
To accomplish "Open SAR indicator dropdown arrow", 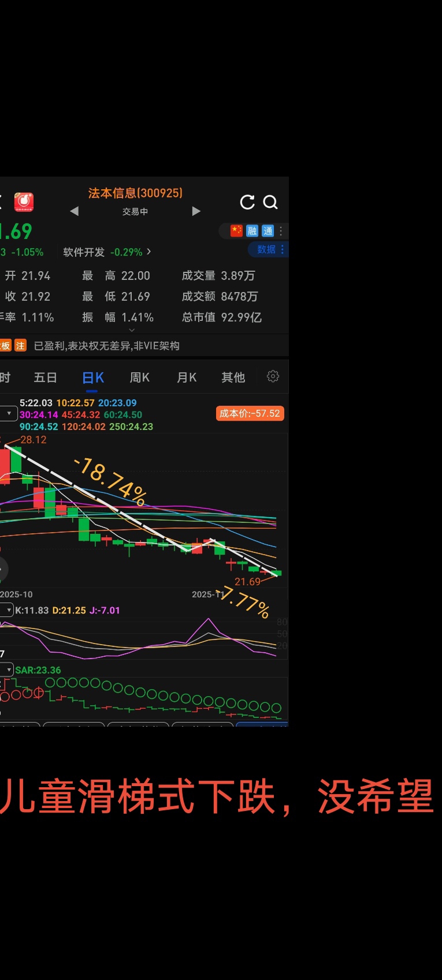I will click(x=7, y=669).
